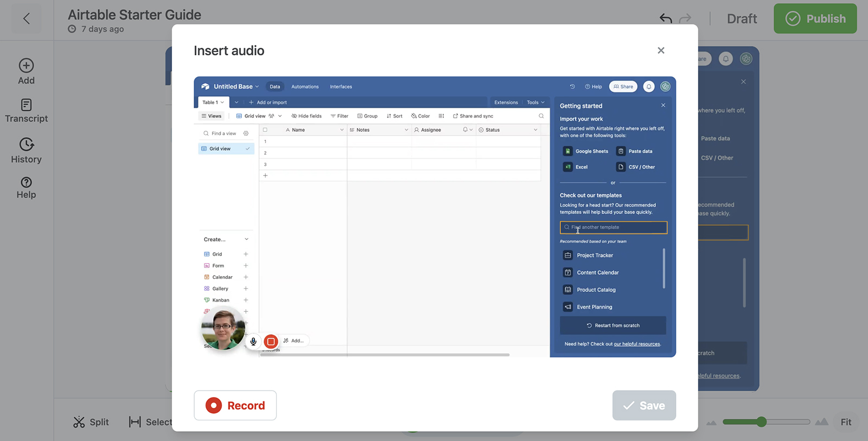Image resolution: width=868 pixels, height=441 pixels.
Task: Click the Add... magic wand button in preview
Action: pyautogui.click(x=293, y=341)
